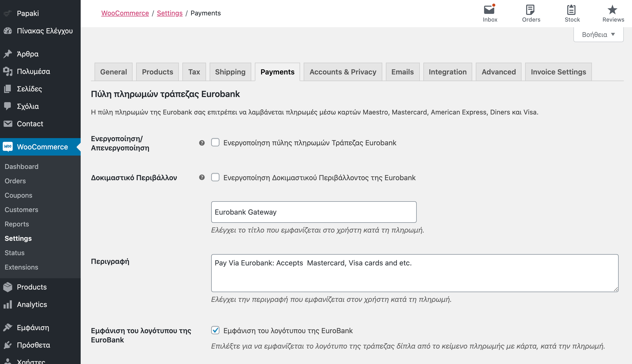This screenshot has width=632, height=364.
Task: Switch to the Invoice Settings tab
Action: (559, 72)
